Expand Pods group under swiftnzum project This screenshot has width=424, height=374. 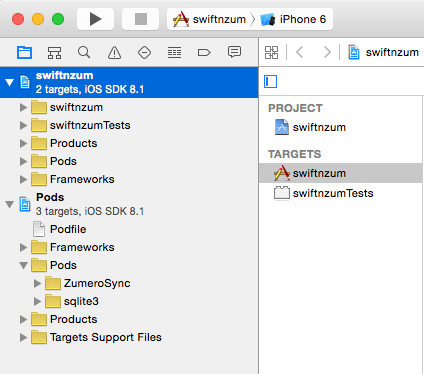click(23, 161)
